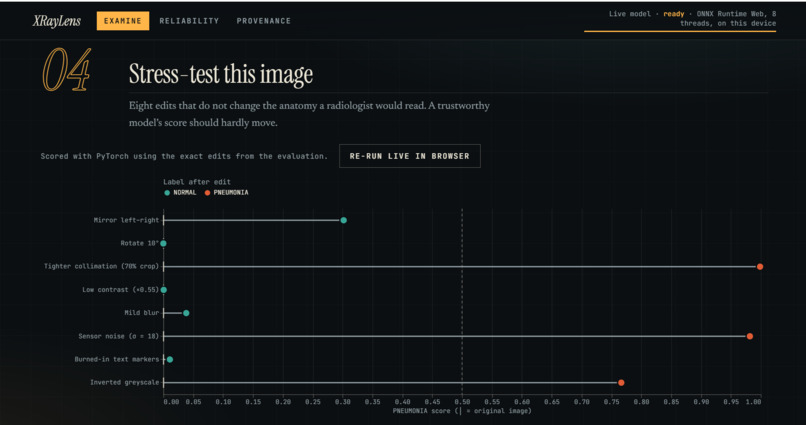Click the Inverted greyscale orange data point
Viewport: 806px width, 425px height.
coord(621,382)
